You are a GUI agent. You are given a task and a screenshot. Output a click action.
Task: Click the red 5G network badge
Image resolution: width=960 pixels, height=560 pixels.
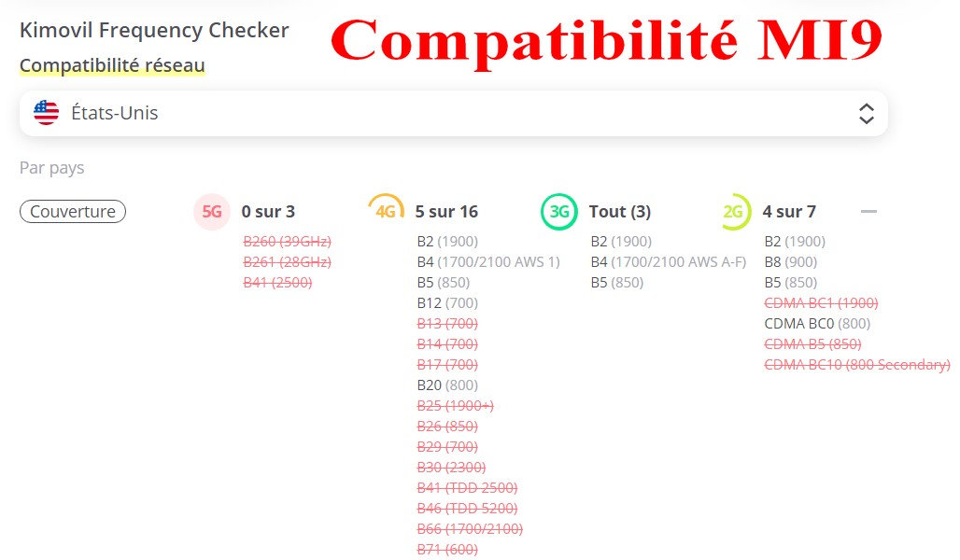(212, 212)
